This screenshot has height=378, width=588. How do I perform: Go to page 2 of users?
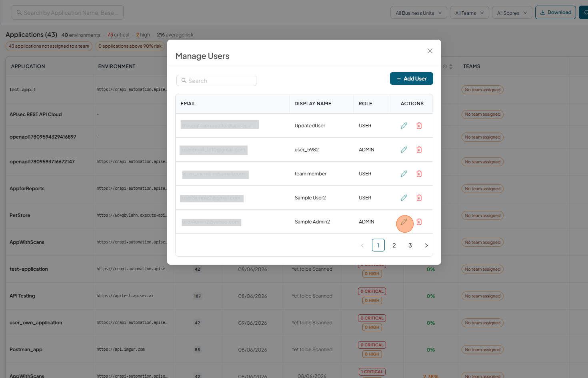[394, 245]
